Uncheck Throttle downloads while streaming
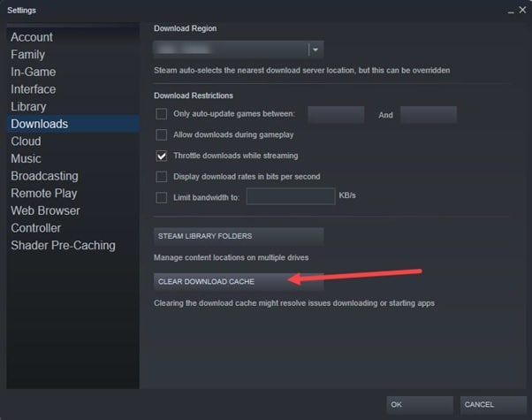This screenshot has width=532, height=420. tap(161, 155)
